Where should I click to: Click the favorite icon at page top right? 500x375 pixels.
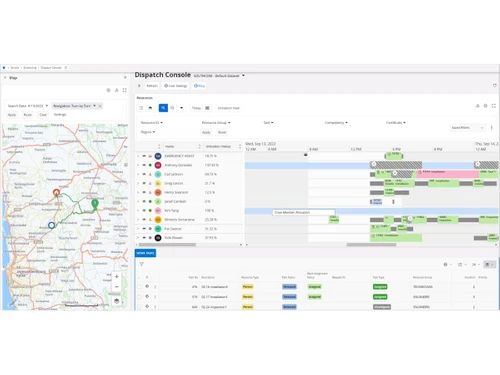pos(495,86)
